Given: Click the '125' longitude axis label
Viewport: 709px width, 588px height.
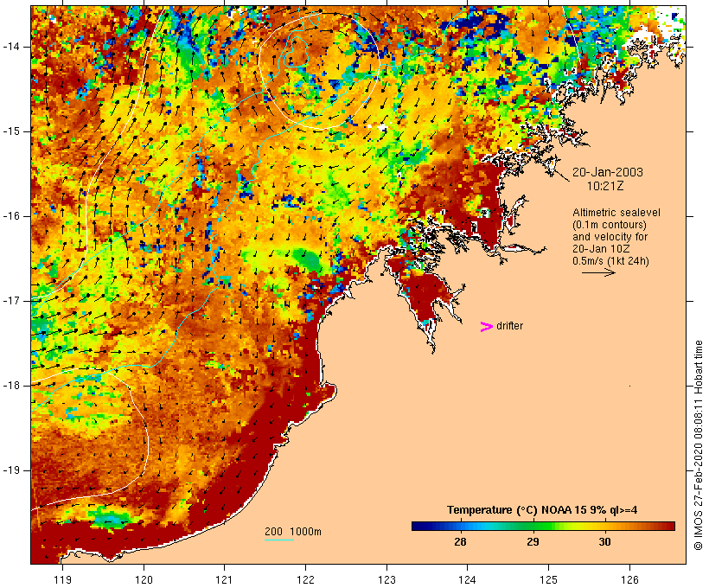Looking at the screenshot, I should pos(548,579).
